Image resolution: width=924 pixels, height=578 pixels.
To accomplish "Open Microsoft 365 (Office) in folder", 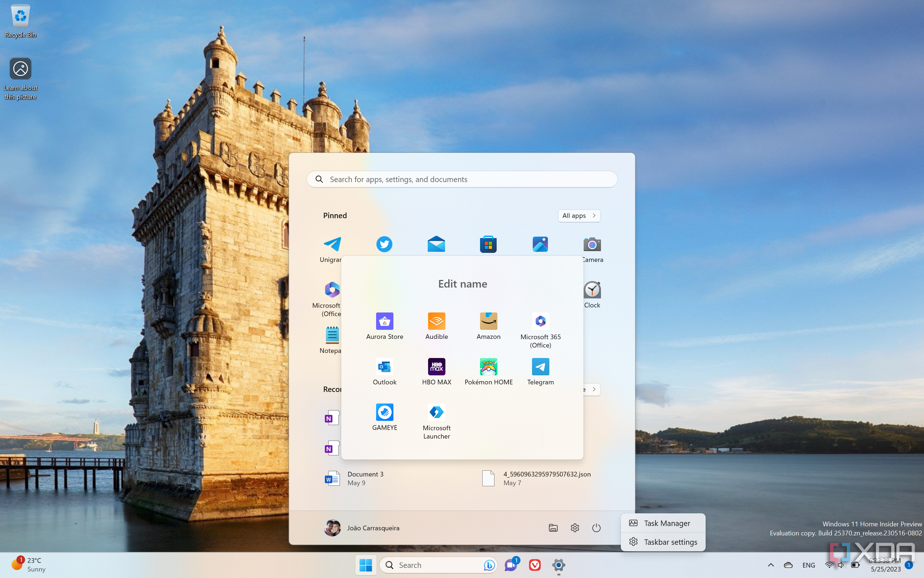I will pyautogui.click(x=540, y=330).
